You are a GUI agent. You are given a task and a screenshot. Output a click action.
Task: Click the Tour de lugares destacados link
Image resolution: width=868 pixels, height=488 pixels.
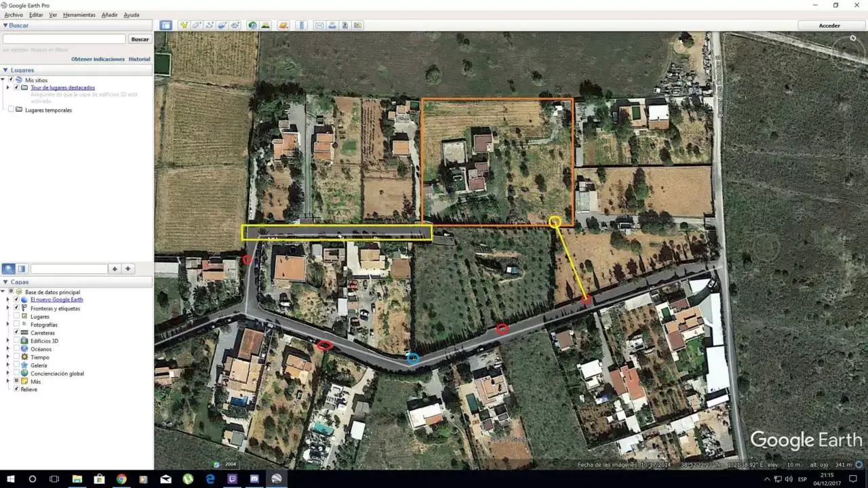(62, 87)
